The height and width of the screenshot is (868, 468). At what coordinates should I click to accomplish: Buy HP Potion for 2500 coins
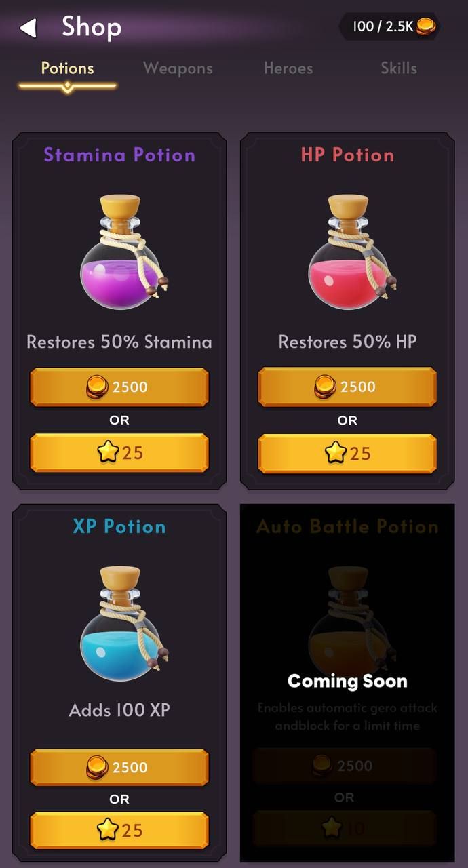click(x=347, y=387)
